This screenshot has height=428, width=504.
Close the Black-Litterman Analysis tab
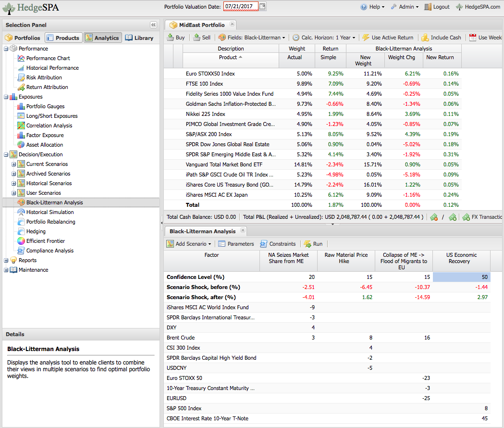[243, 230]
